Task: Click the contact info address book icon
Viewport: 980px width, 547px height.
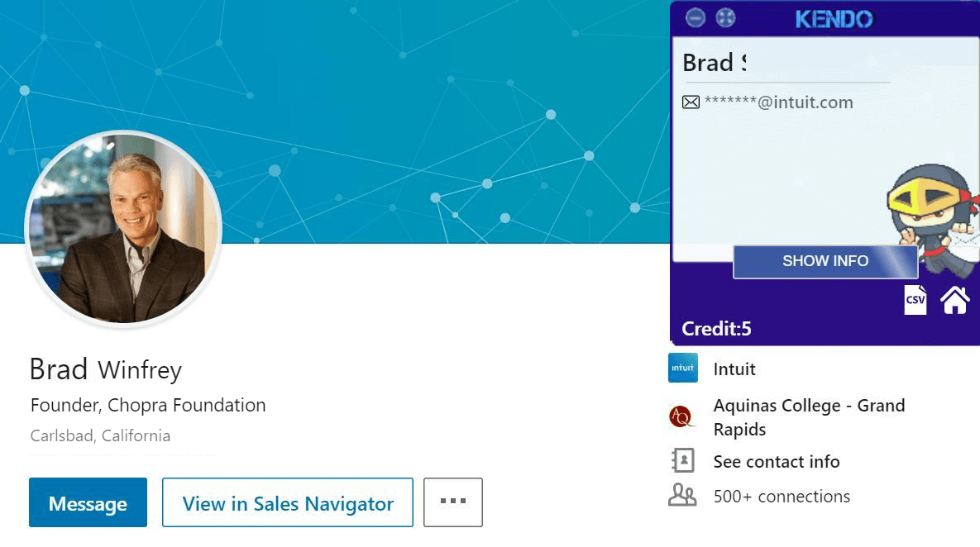Action: click(683, 461)
